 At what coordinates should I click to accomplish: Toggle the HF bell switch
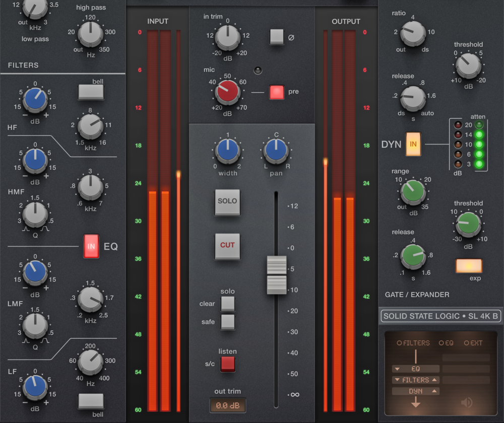(x=91, y=92)
